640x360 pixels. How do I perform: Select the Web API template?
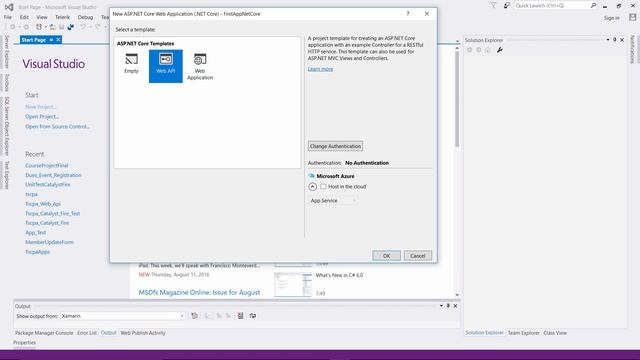point(166,66)
